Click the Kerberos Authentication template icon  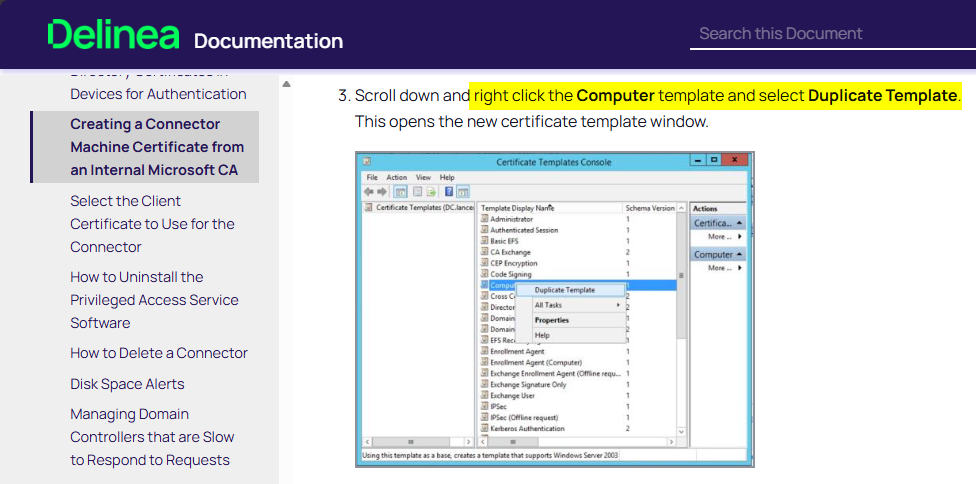[x=484, y=428]
